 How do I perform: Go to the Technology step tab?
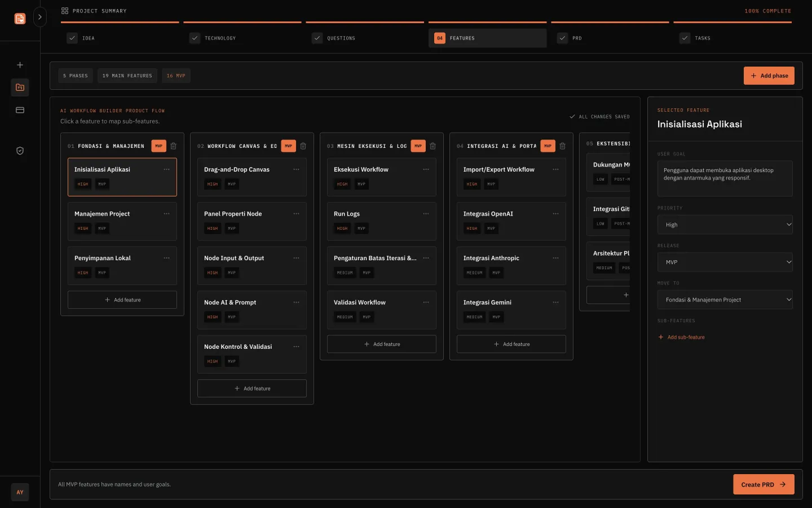pyautogui.click(x=242, y=38)
